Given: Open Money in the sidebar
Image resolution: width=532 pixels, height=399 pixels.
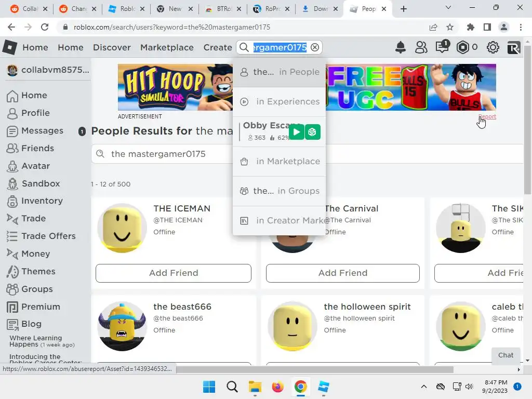Looking at the screenshot, I should (x=29, y=254).
